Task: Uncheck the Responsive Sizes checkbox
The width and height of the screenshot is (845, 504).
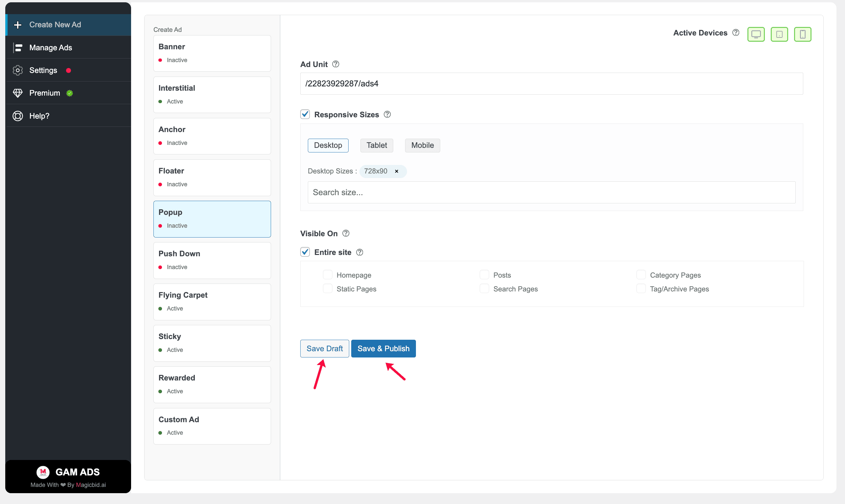Action: (x=305, y=114)
